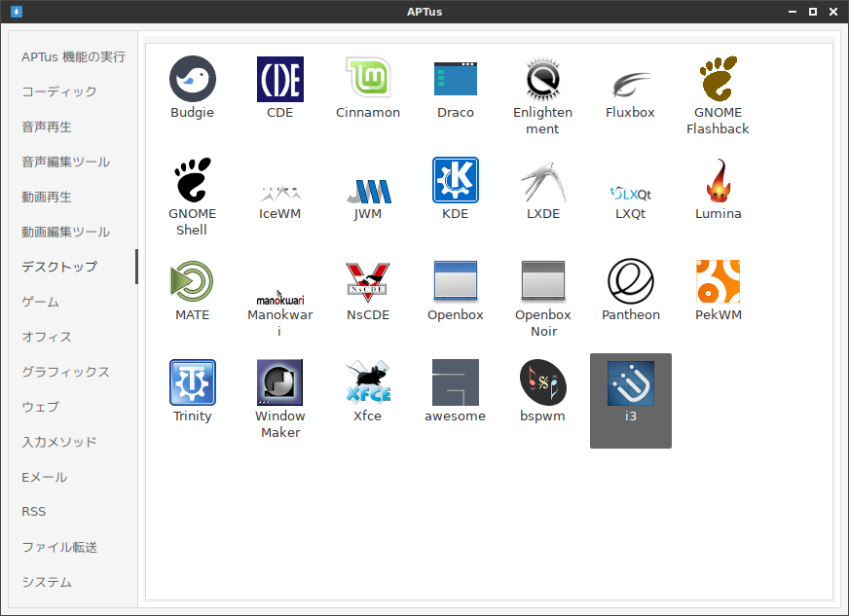
Task: Select the Openbox icon
Action: pos(456,280)
